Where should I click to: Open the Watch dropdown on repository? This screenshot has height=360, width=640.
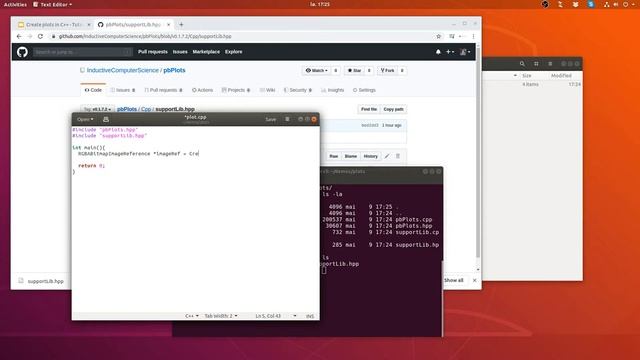coord(317,71)
